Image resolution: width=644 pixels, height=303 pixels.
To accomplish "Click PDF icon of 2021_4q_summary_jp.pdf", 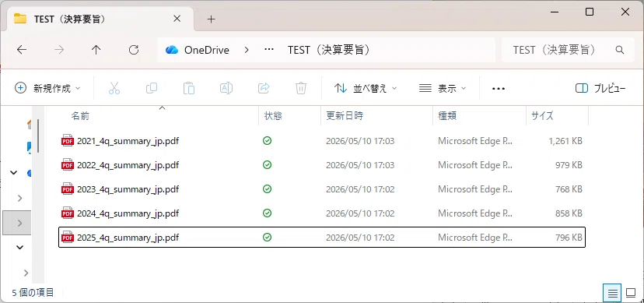I will (x=68, y=141).
